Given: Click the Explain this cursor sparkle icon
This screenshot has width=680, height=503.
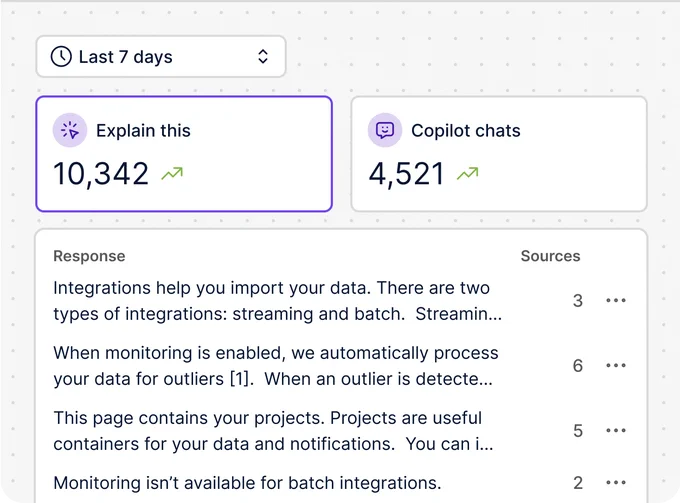Looking at the screenshot, I should point(70,130).
